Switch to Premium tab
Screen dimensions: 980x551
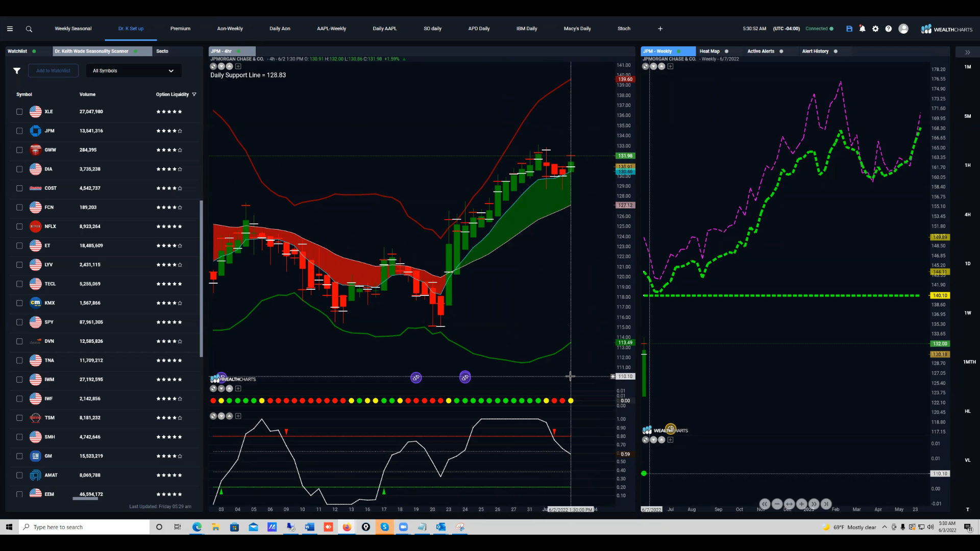[180, 29]
